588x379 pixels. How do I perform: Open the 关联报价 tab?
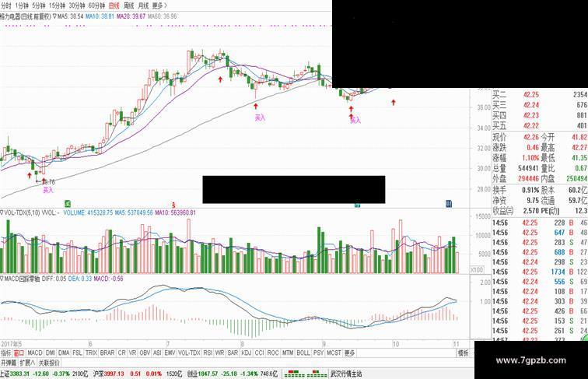coord(49,363)
